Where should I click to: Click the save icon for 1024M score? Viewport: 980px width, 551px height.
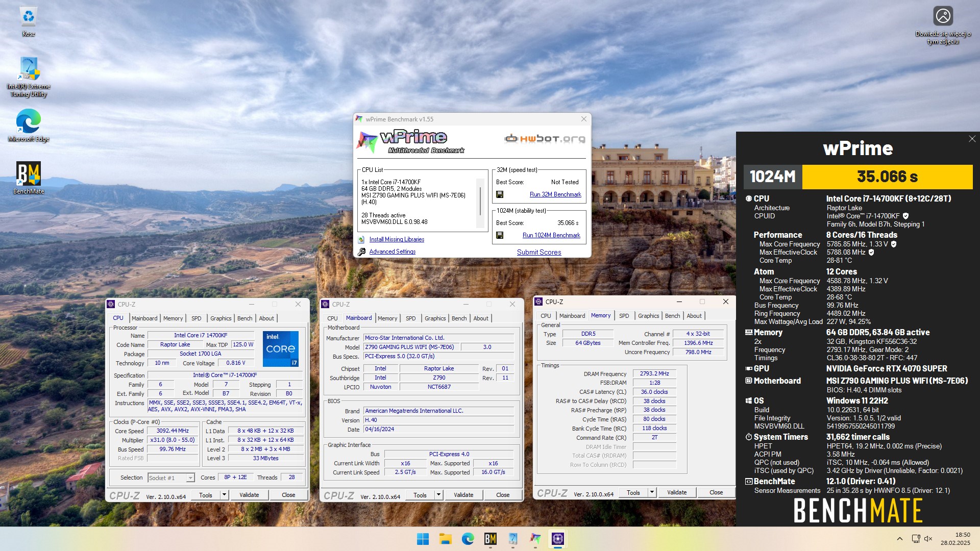[x=500, y=235]
